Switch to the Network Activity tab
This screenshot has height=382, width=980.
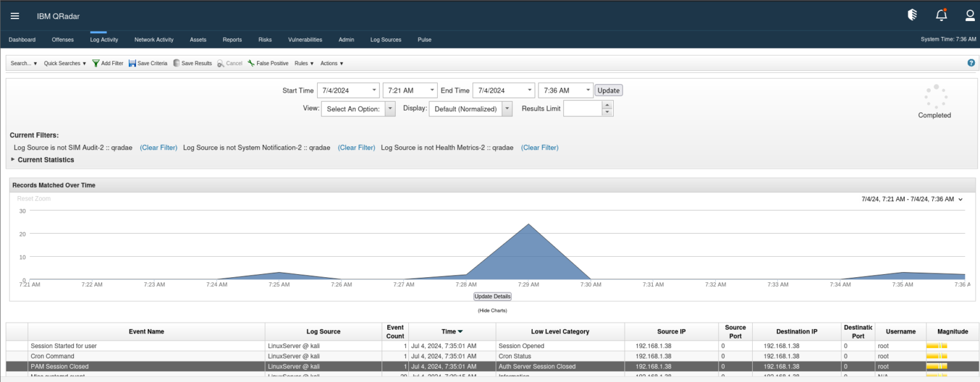click(154, 40)
